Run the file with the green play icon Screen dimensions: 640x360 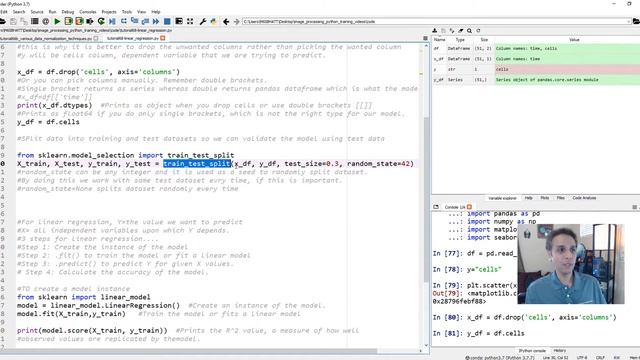click(x=57, y=21)
